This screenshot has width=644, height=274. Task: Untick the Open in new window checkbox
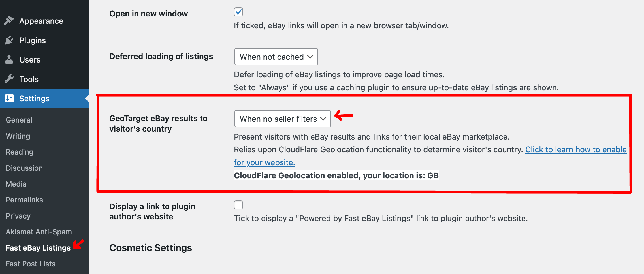(x=238, y=12)
